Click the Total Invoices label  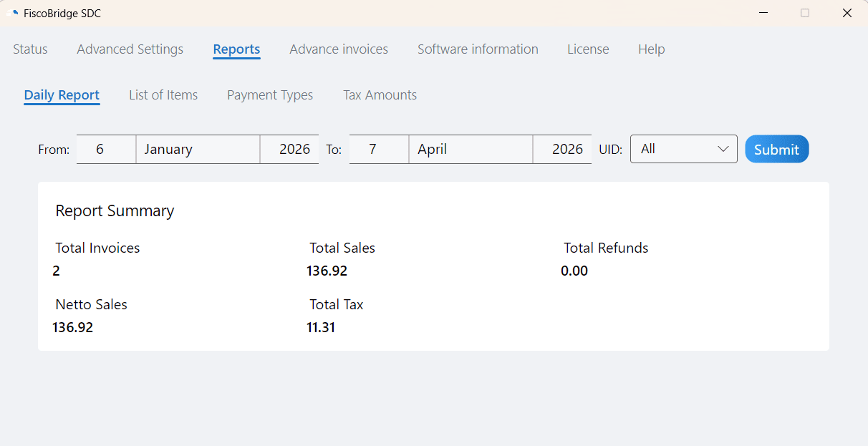(x=97, y=248)
